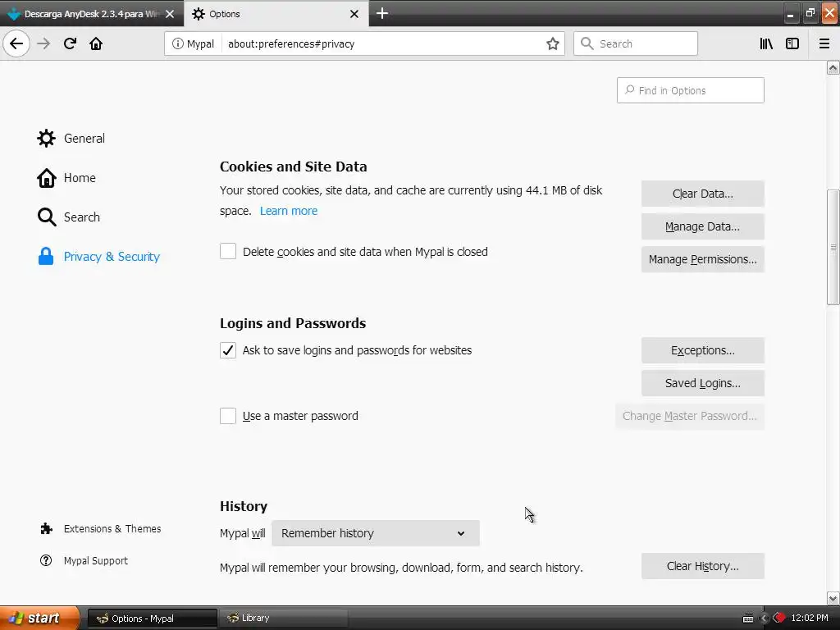Click the Mypal Support question mark icon
840x630 pixels.
46,560
